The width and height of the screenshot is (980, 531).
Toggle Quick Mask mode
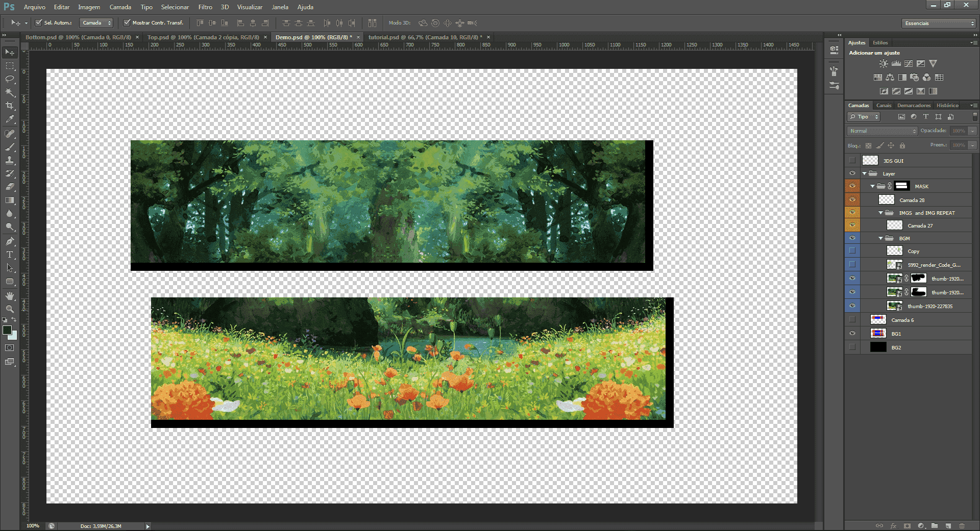[10, 348]
